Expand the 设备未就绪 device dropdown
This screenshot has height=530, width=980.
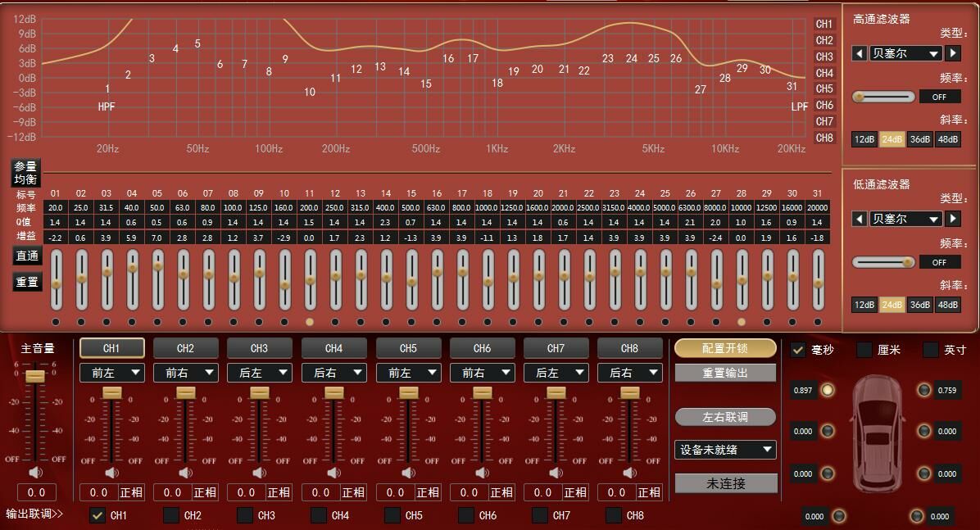pyautogui.click(x=725, y=450)
